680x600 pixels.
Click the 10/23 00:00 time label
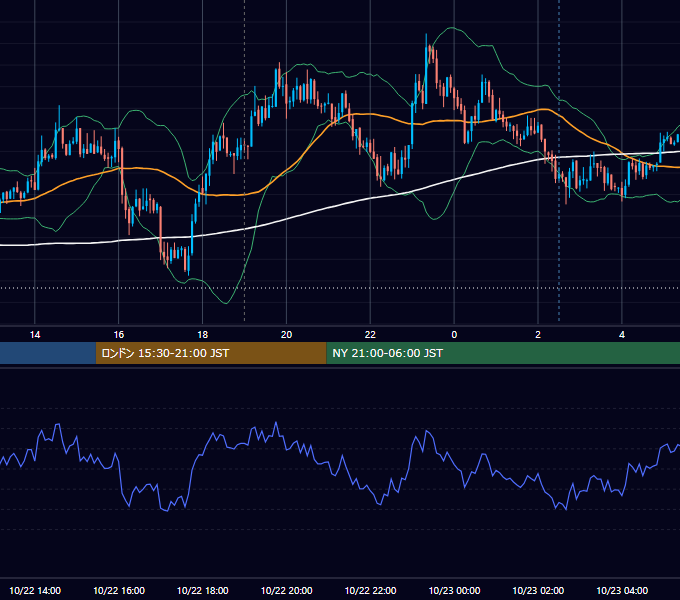tap(454, 590)
